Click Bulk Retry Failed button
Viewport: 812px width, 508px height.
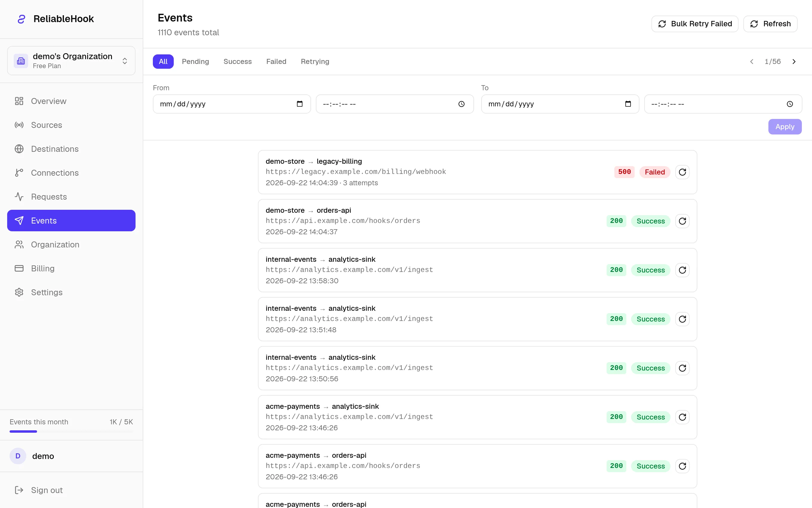695,24
